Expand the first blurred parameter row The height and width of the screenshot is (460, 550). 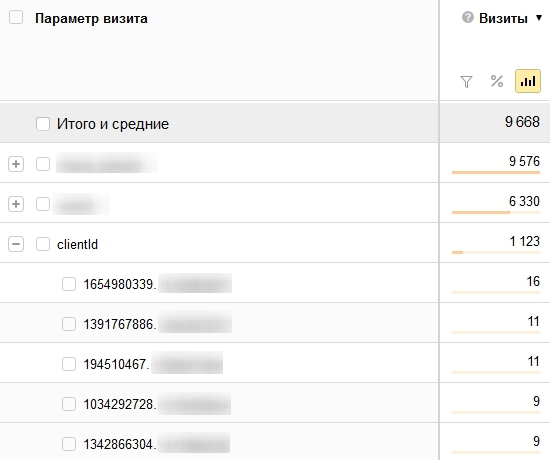pyautogui.click(x=16, y=164)
